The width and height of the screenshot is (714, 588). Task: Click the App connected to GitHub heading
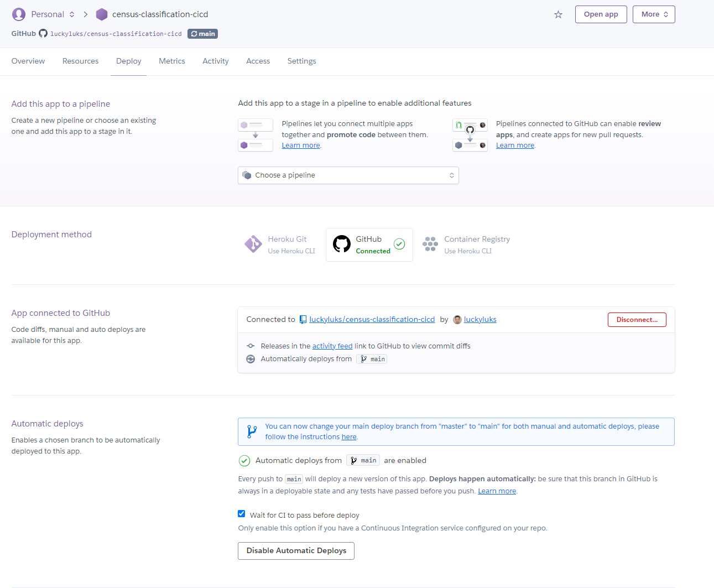tap(61, 313)
